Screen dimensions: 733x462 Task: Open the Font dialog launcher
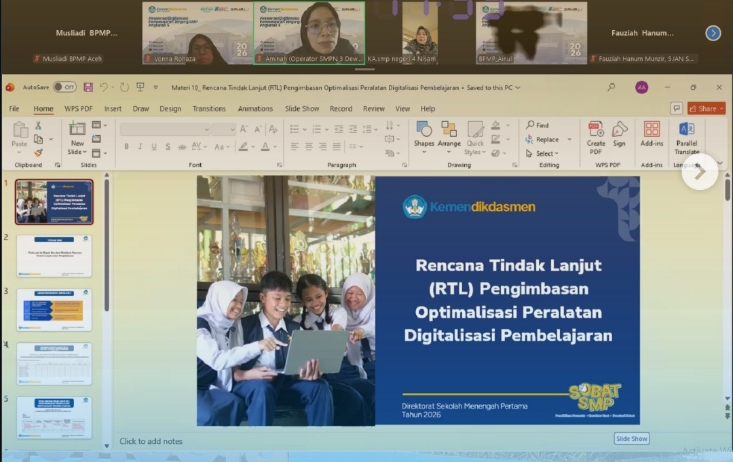pos(279,165)
